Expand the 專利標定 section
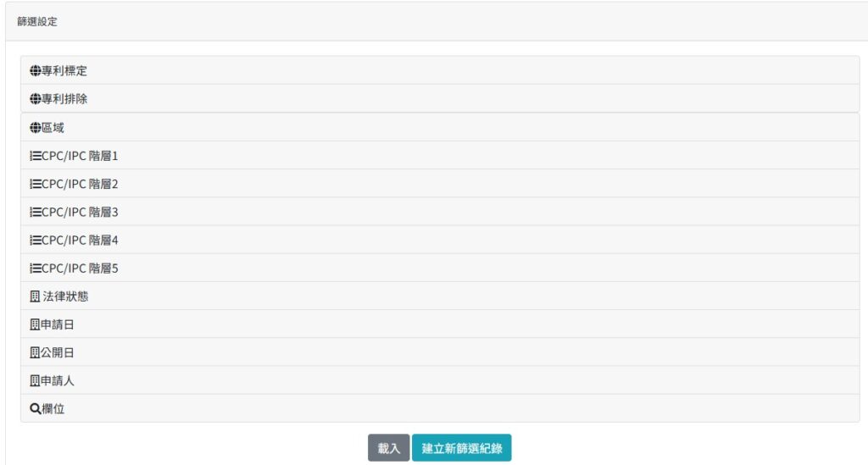 [x=64, y=71]
